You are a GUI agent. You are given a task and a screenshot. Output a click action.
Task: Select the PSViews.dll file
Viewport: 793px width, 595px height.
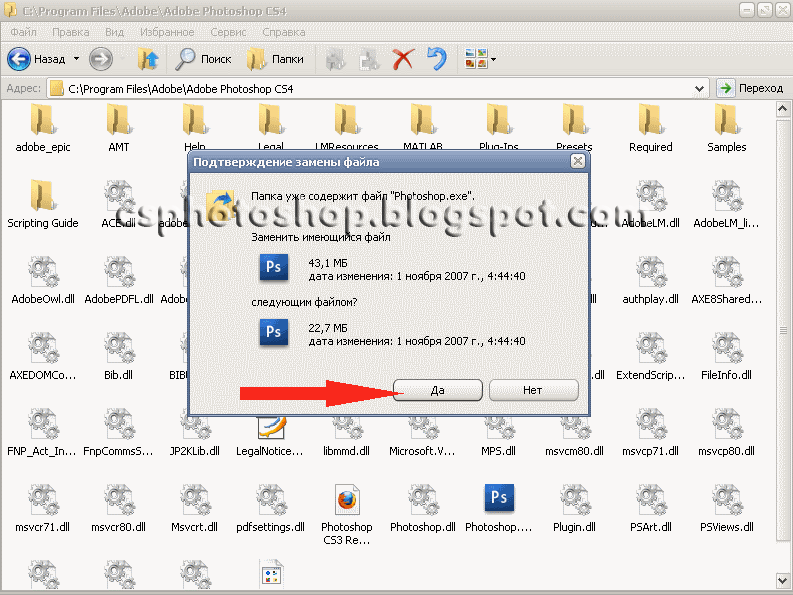pos(727,507)
